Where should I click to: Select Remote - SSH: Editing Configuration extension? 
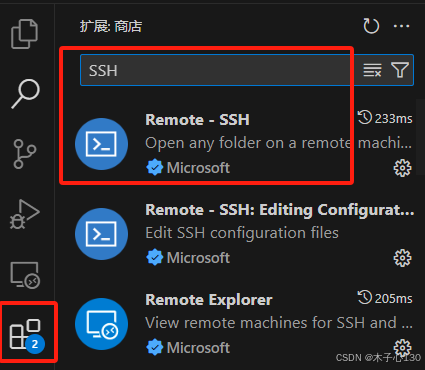click(238, 234)
